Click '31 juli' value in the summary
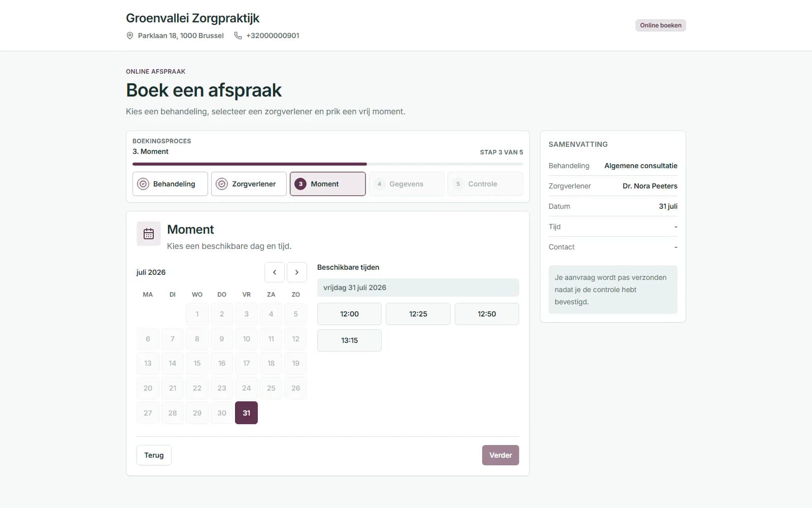Image resolution: width=812 pixels, height=508 pixels. coord(668,206)
